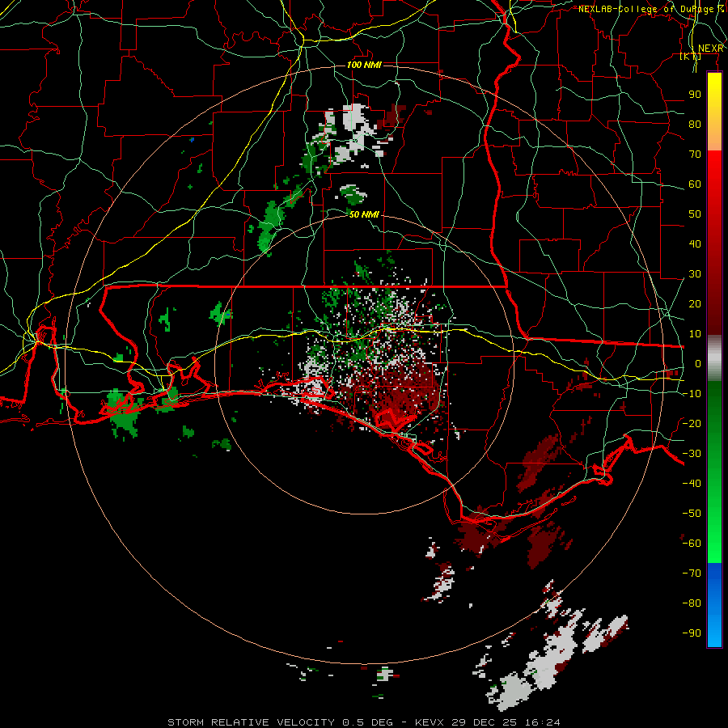Viewport: 728px width, 728px height.
Task: Click the 29 DEC 25 date in caption
Action: tap(485, 722)
